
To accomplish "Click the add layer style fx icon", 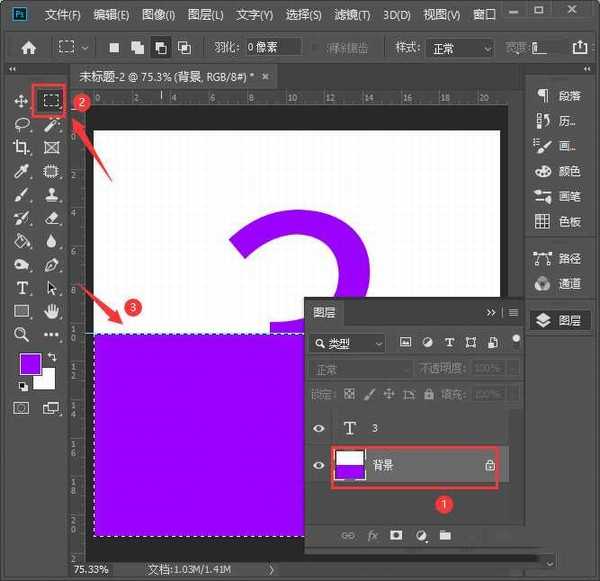I will pos(373,535).
